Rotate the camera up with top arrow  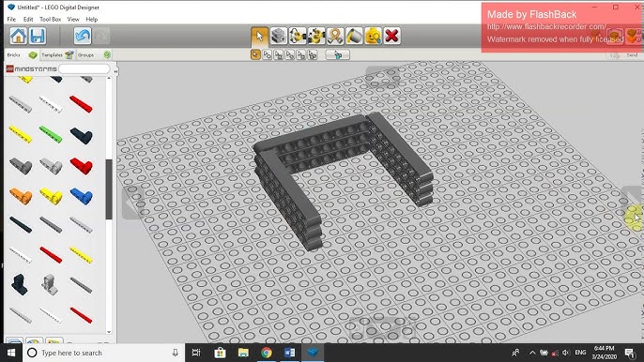point(382,77)
